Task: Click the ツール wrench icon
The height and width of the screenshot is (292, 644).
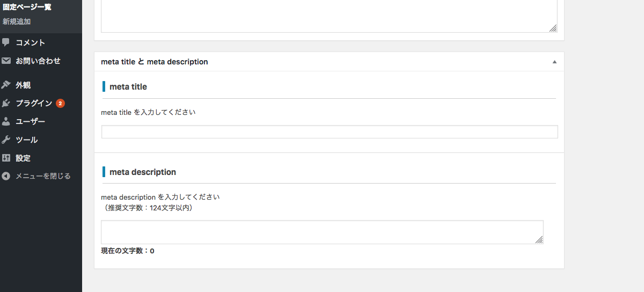Action: tap(6, 140)
